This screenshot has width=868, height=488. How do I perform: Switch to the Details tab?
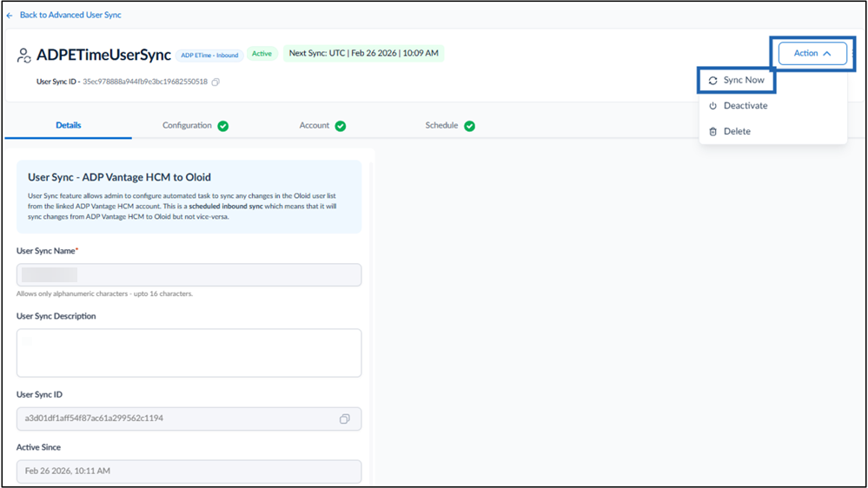point(68,125)
